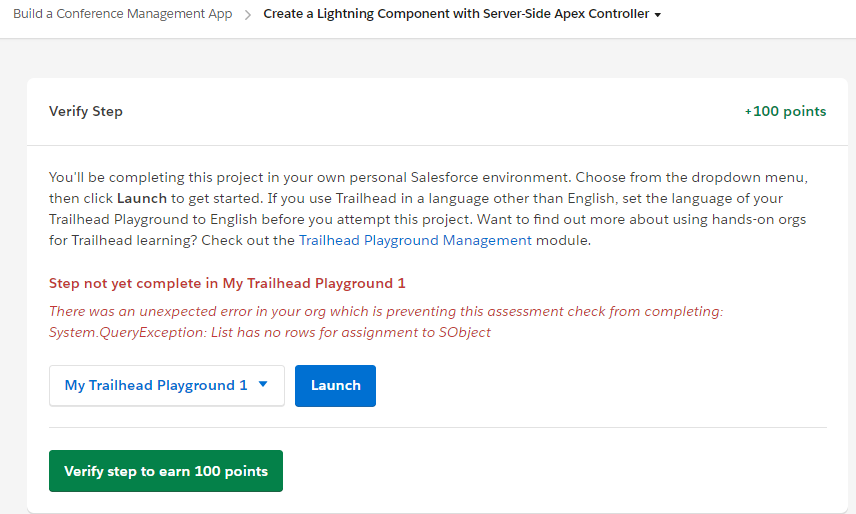Go to Build a Conference Management App
Image resolution: width=856 pixels, height=514 pixels.
122,14
